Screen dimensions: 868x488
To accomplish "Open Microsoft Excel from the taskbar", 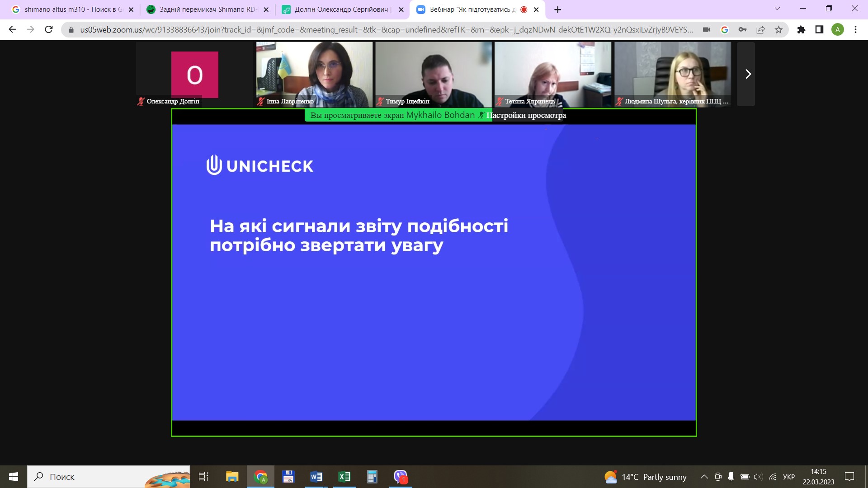I will 344,477.
